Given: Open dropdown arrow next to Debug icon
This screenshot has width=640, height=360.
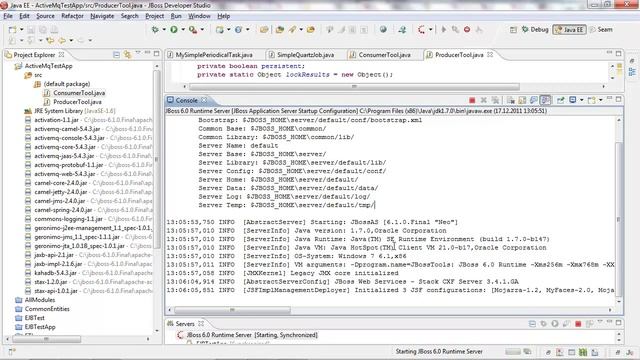Looking at the screenshot, I should (x=164, y=29).
